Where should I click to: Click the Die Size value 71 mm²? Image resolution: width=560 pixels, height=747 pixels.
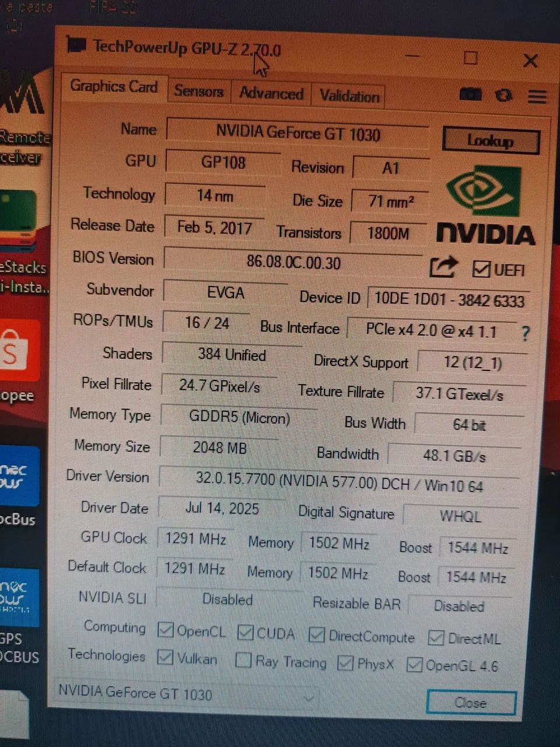(x=390, y=201)
